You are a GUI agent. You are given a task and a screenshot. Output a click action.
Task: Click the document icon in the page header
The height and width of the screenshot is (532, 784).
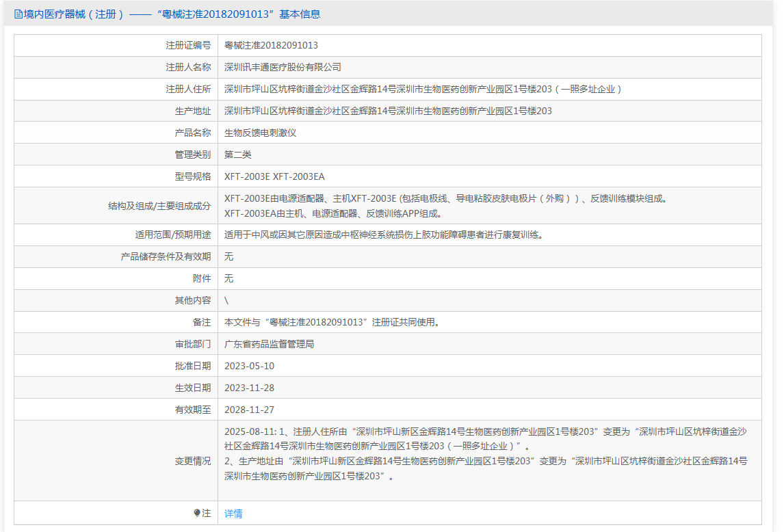click(18, 14)
